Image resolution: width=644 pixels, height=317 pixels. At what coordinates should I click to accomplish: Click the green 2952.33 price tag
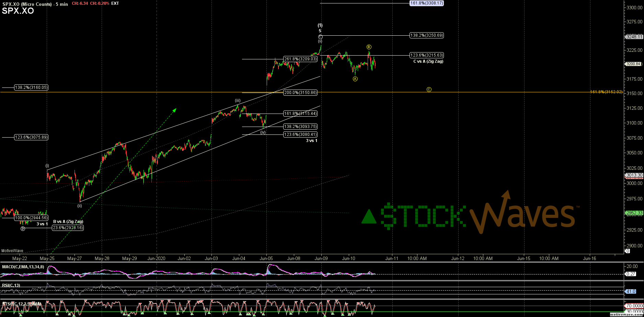pos(634,213)
